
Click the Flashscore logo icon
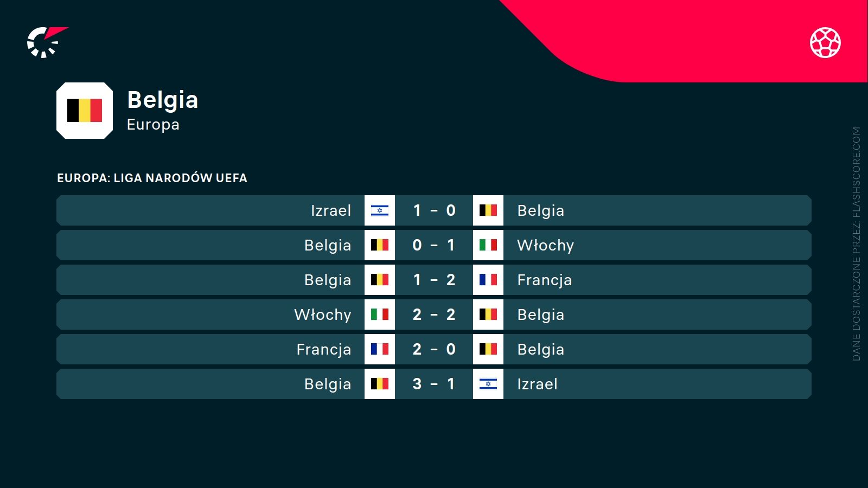[x=47, y=42]
